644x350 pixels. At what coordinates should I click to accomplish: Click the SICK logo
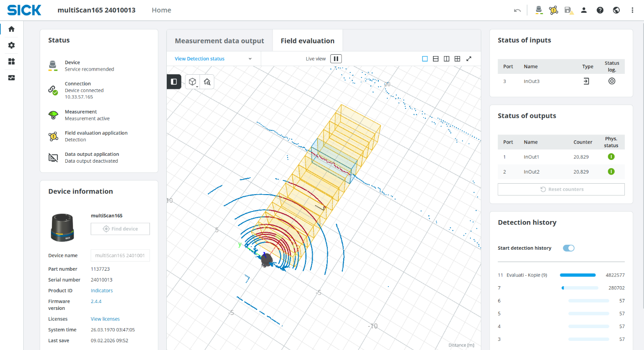pos(24,10)
